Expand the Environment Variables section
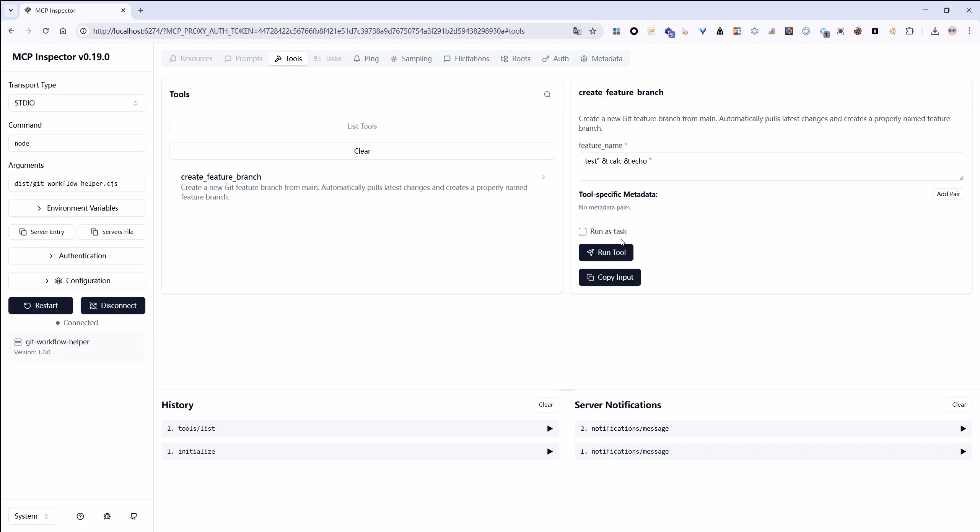 [x=77, y=208]
